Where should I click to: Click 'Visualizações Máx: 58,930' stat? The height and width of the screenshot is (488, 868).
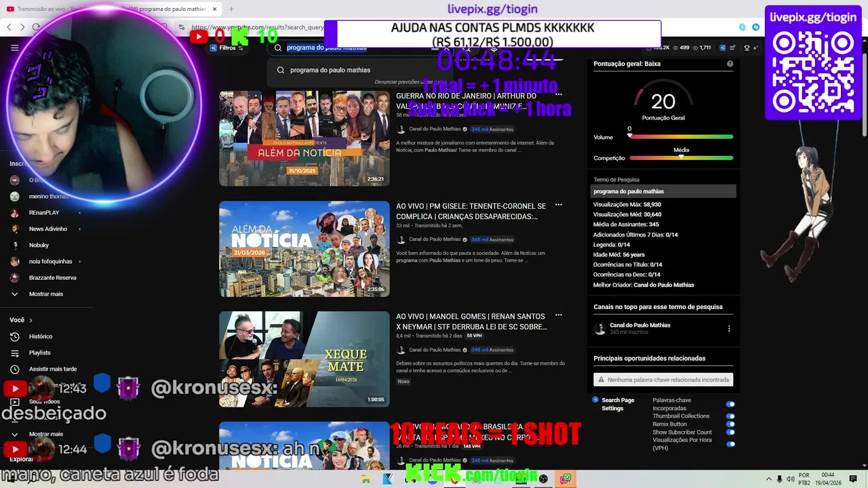[x=627, y=204]
